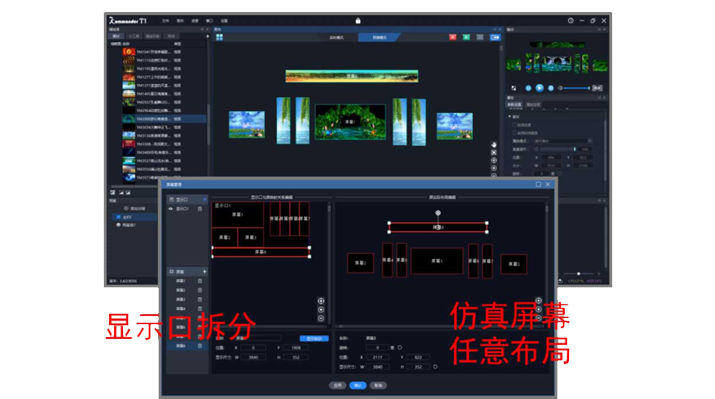Click the blue confirm button in dialog
This screenshot has width=715, height=399.
[x=358, y=385]
